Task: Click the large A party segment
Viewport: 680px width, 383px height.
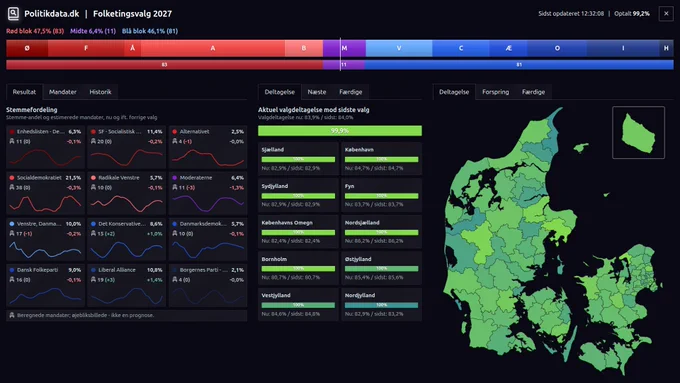Action: point(212,48)
